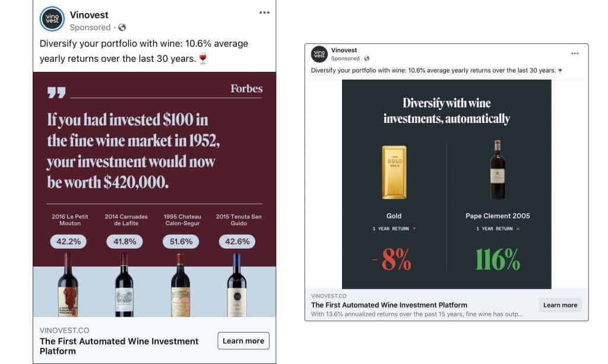The height and width of the screenshot is (364, 608).
Task: Click the Pape Clement 2005 wine bottle
Action: point(498,170)
